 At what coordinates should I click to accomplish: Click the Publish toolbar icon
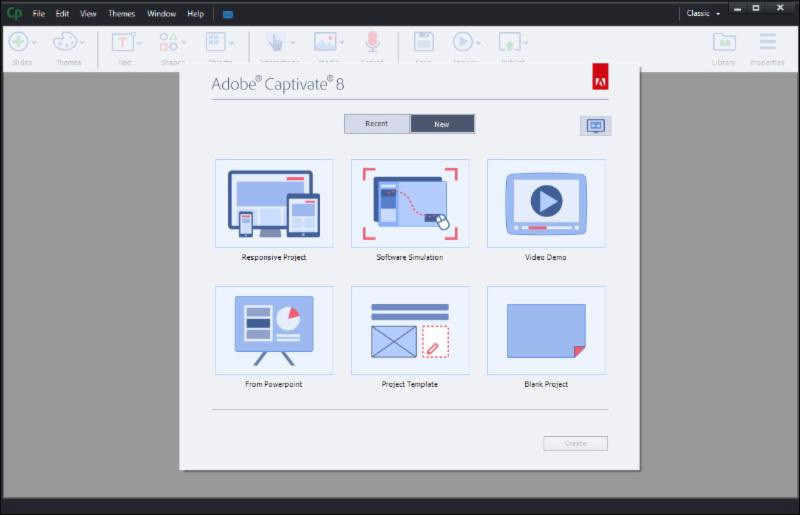510,42
